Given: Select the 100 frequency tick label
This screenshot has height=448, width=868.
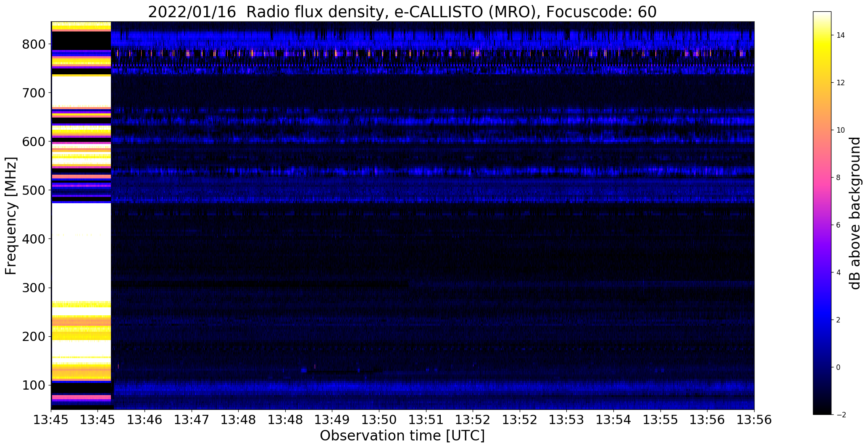Looking at the screenshot, I should tap(33, 385).
